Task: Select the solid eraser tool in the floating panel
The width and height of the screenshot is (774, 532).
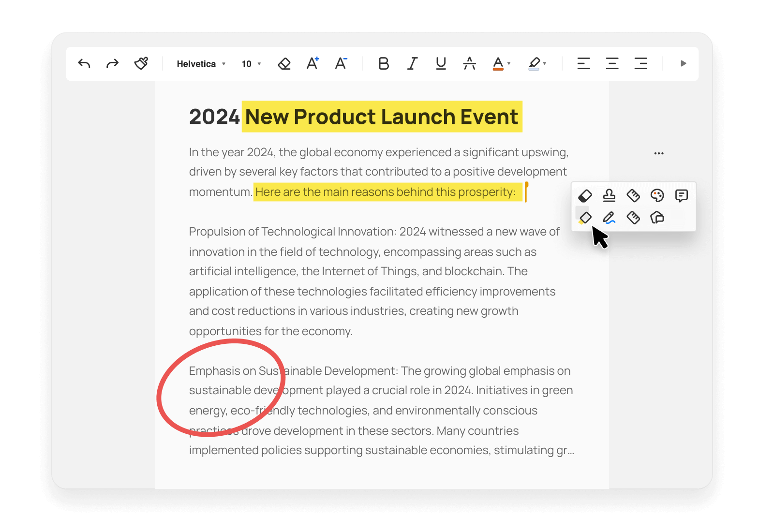Action: point(585,195)
